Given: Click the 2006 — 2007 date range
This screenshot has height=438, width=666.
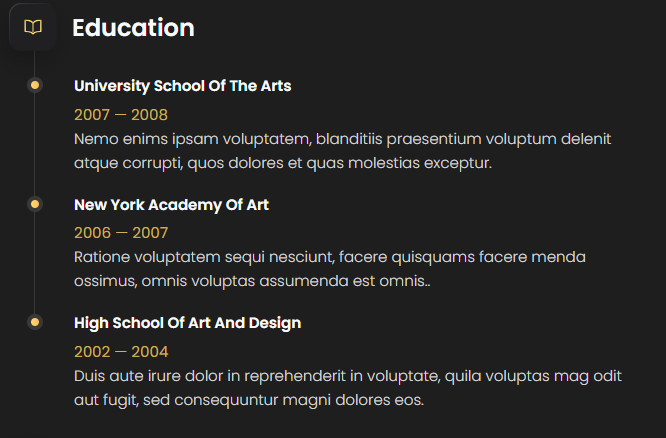Looking at the screenshot, I should 121,233.
